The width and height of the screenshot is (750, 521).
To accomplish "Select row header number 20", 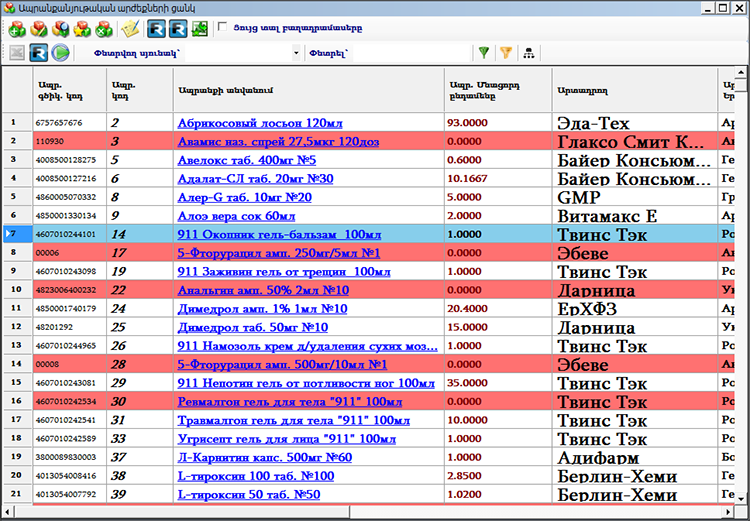I will [17, 476].
